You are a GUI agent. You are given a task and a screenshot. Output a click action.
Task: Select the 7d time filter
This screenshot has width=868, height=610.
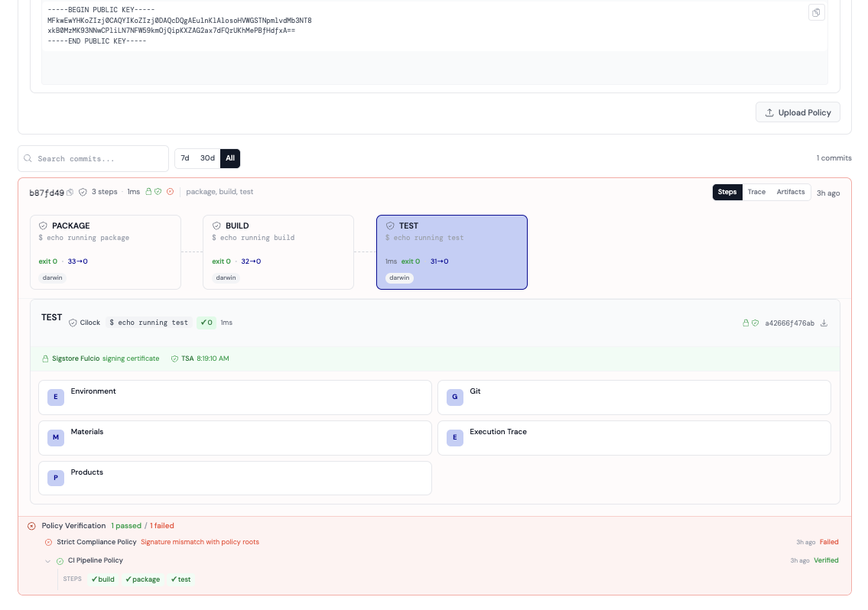coord(185,158)
